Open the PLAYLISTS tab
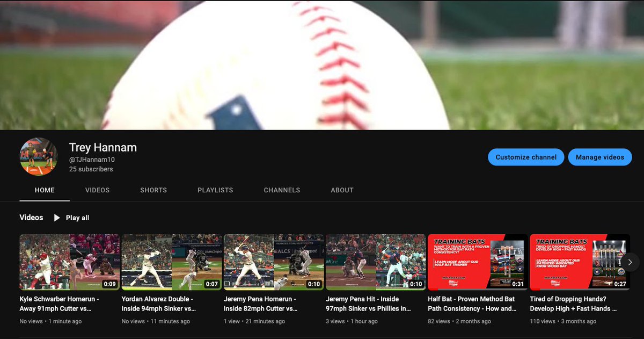644x339 pixels. point(215,190)
